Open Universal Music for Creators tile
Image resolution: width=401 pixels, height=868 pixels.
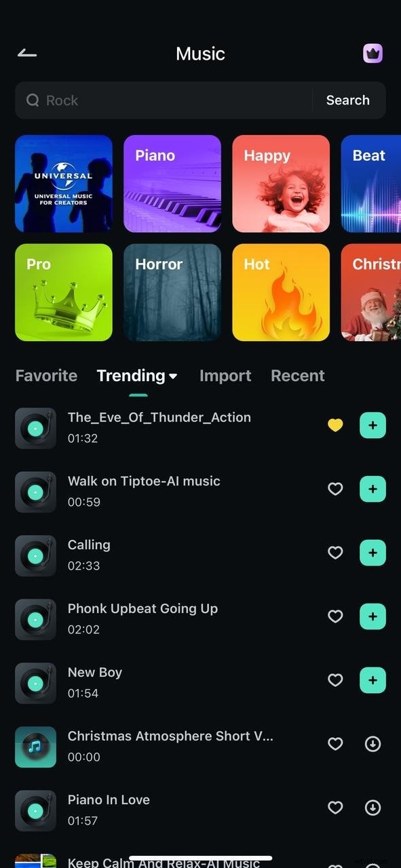[64, 184]
